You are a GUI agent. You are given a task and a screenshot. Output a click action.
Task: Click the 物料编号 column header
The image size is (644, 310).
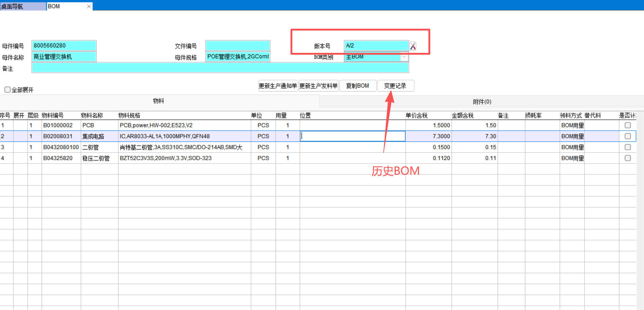(x=53, y=115)
